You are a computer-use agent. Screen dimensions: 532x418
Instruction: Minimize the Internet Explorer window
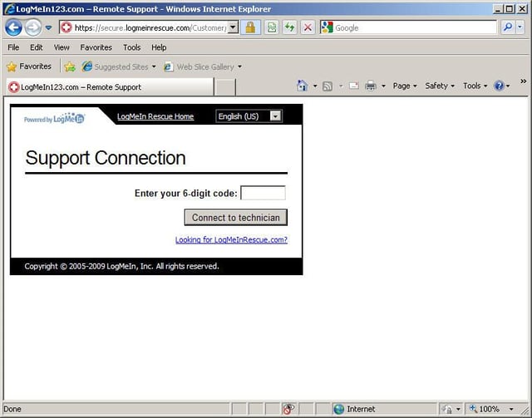tap(498, 9)
